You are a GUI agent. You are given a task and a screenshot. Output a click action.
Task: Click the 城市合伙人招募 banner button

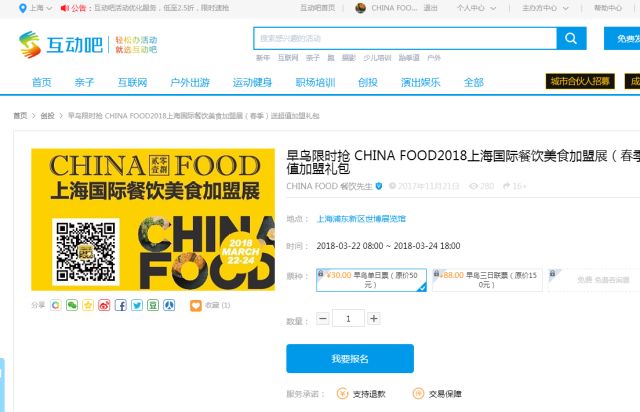pyautogui.click(x=580, y=81)
